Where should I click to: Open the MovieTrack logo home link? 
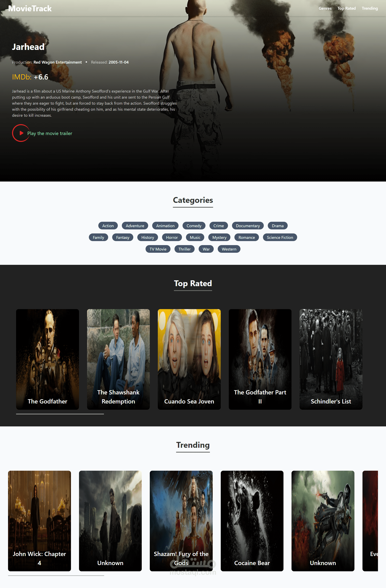(x=30, y=8)
